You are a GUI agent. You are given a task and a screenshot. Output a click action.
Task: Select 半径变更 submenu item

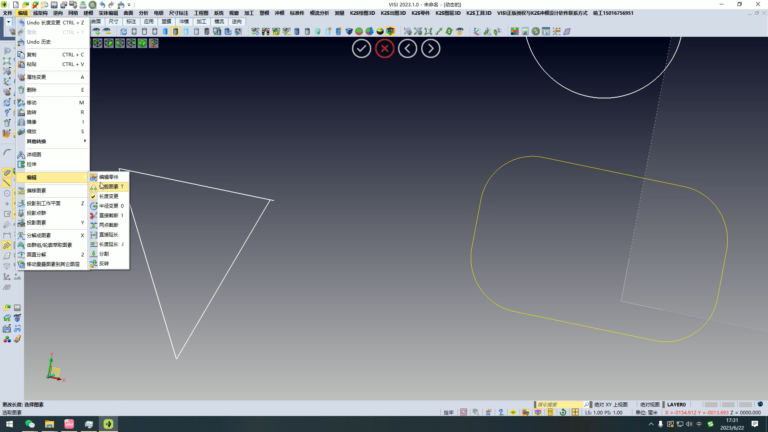pos(109,206)
